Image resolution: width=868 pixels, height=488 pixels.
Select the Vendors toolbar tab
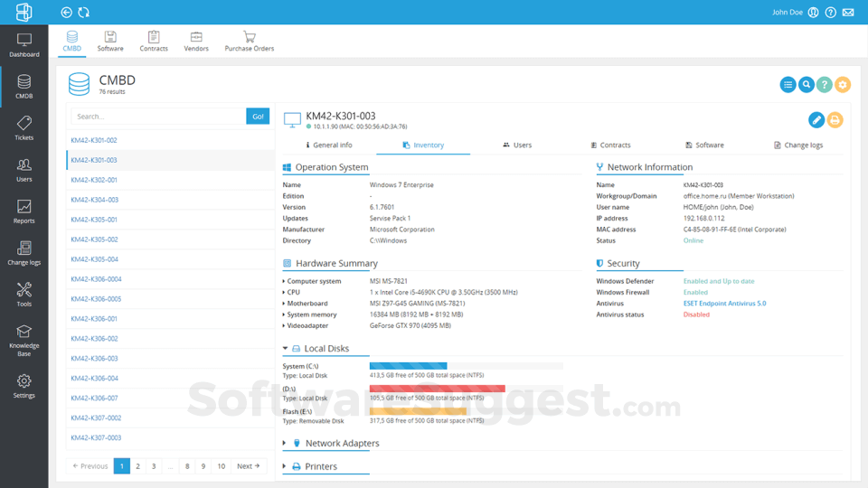[x=196, y=41]
